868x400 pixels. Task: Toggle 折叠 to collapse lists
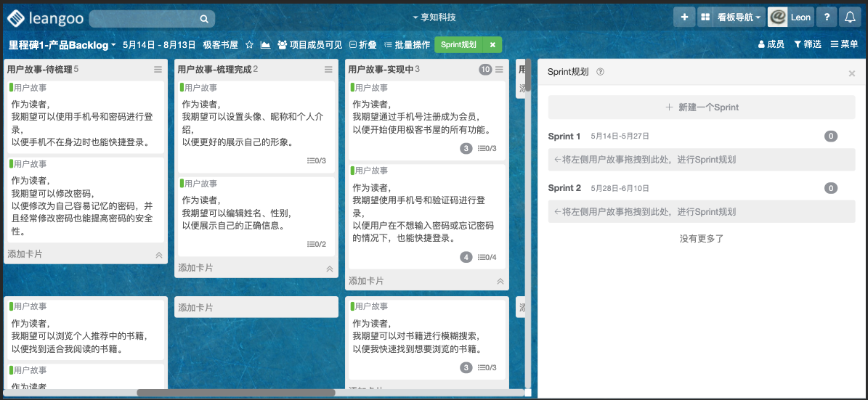(x=362, y=45)
